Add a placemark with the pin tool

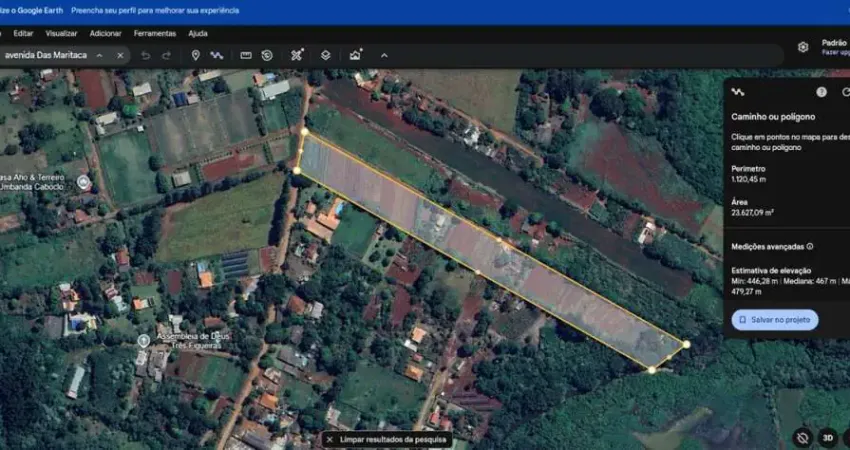pyautogui.click(x=196, y=55)
